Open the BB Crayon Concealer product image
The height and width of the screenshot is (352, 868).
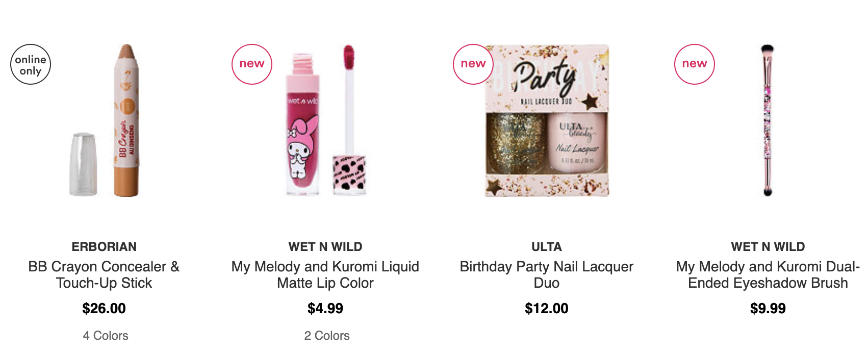(105, 120)
